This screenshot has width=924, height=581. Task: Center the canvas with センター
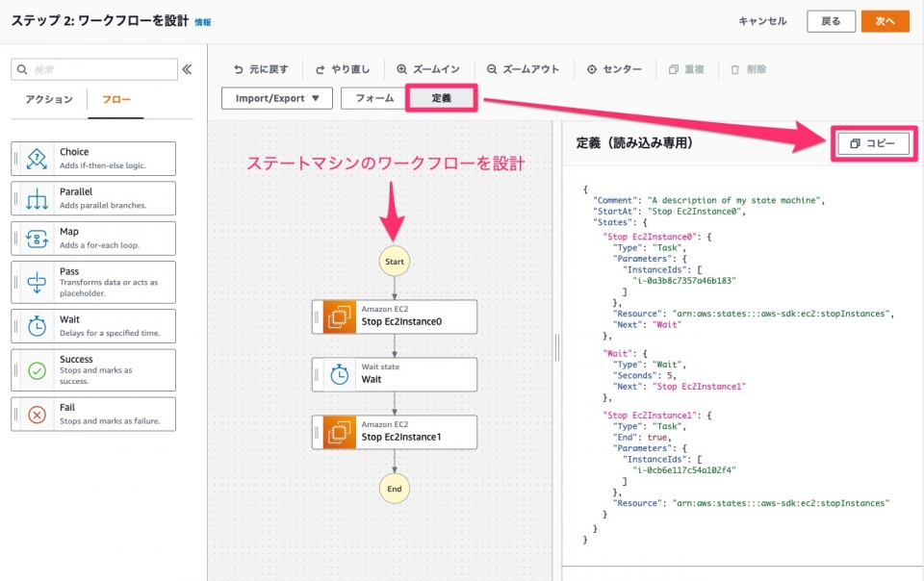[x=614, y=69]
